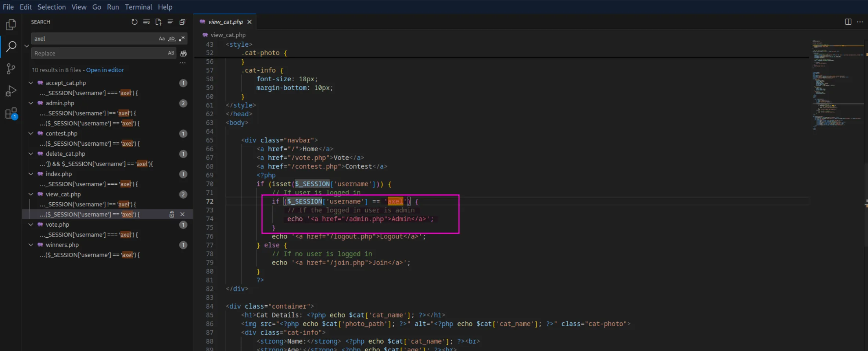Screen dimensions: 868x351
Task: Click Open in editor link
Action: pyautogui.click(x=105, y=70)
